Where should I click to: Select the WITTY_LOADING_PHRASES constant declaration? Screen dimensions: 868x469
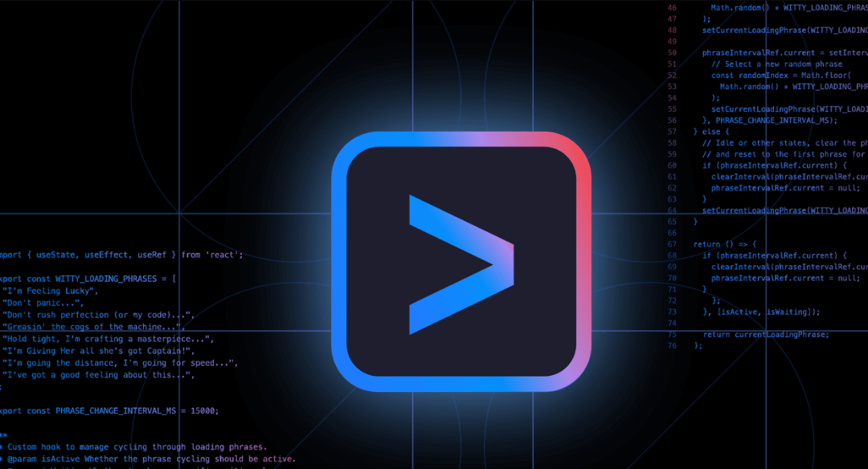(88, 279)
